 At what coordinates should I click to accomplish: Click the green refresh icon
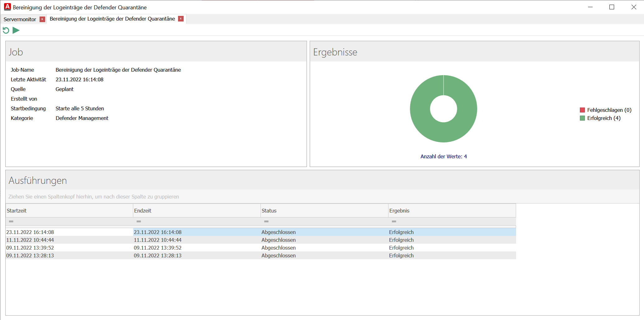tap(6, 31)
